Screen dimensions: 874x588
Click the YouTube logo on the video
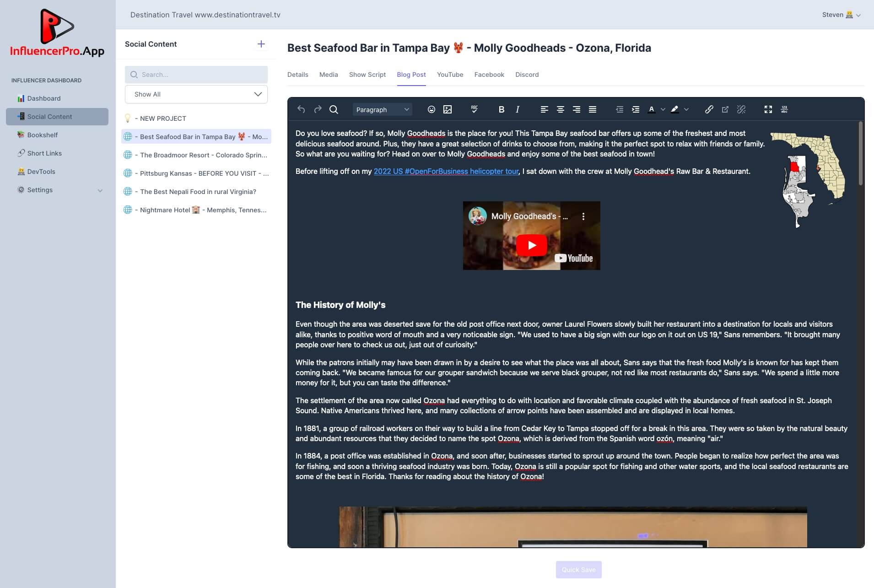pyautogui.click(x=574, y=258)
